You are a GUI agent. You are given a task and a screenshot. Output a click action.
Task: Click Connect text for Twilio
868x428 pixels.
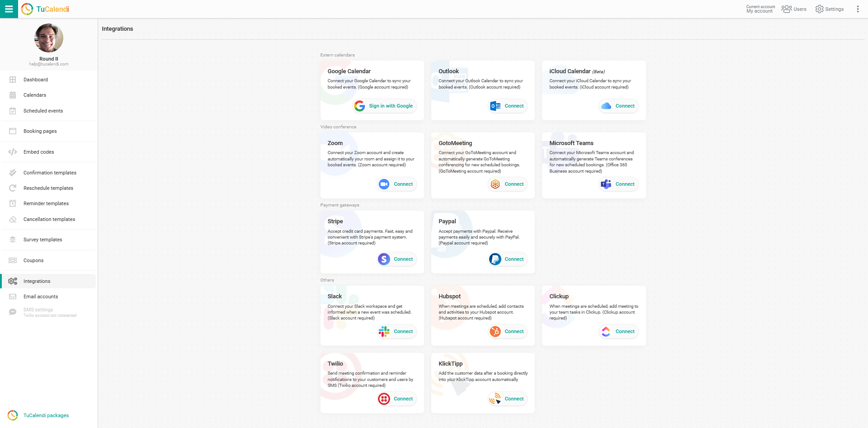coord(403,399)
